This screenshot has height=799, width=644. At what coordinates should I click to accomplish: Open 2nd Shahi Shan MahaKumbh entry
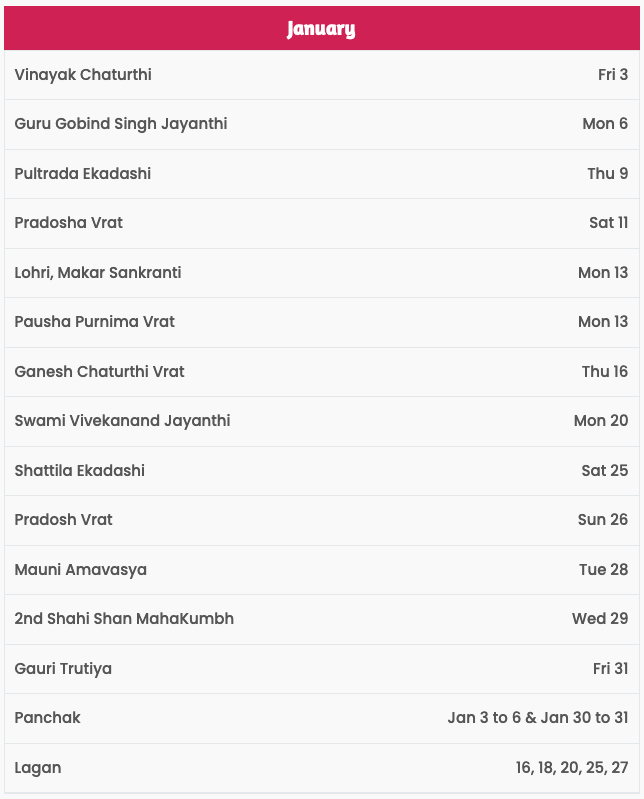[321, 619]
